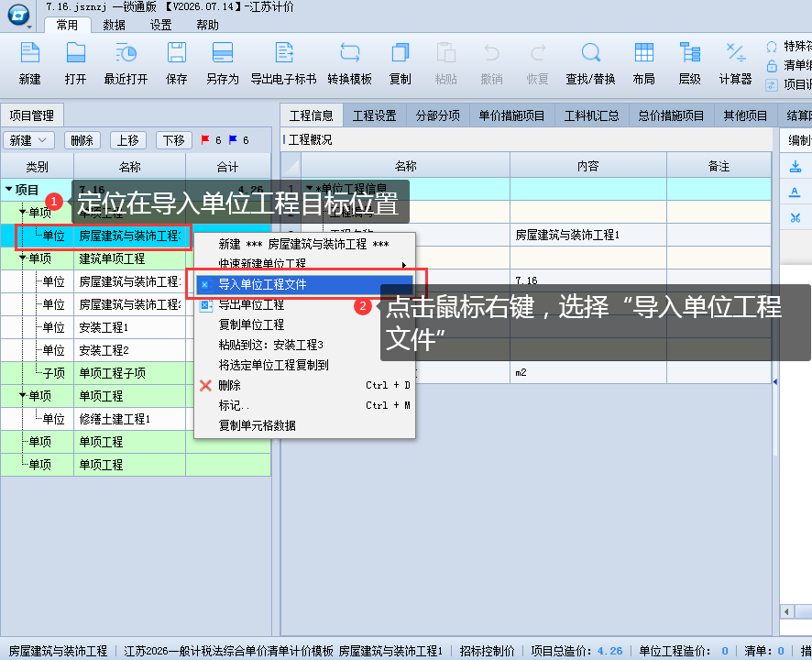Collapse 单项工程 node above 修缮土建工程1
The image size is (812, 660).
pyautogui.click(x=22, y=395)
